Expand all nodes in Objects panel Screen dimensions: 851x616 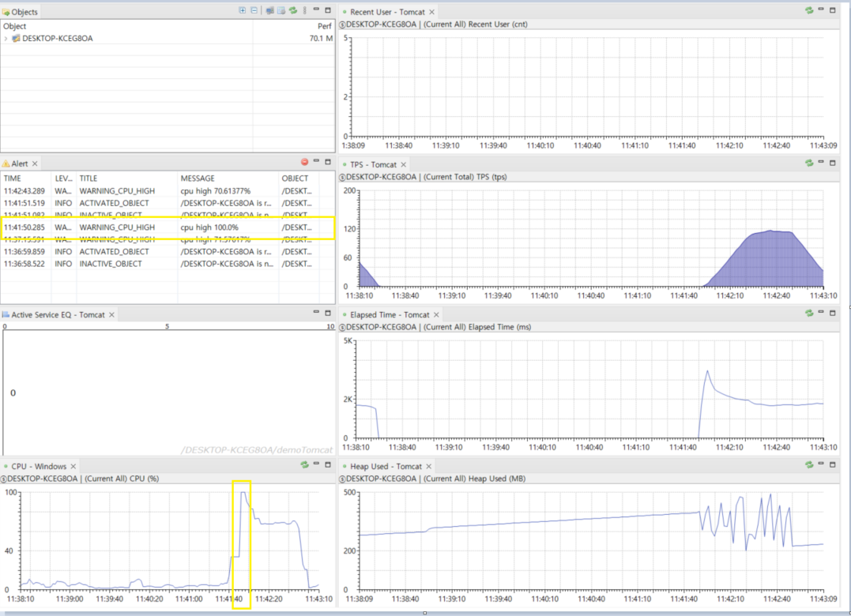point(242,10)
